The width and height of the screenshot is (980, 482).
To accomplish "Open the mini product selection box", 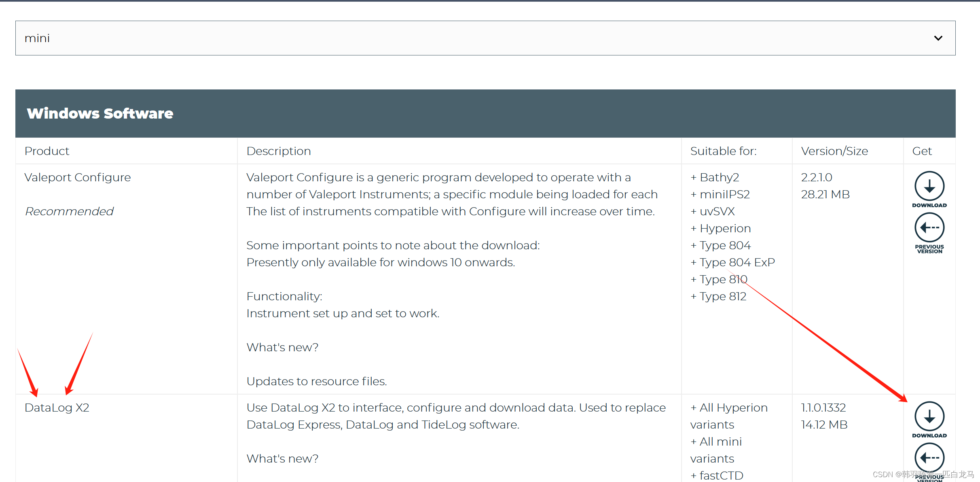I will coord(485,38).
